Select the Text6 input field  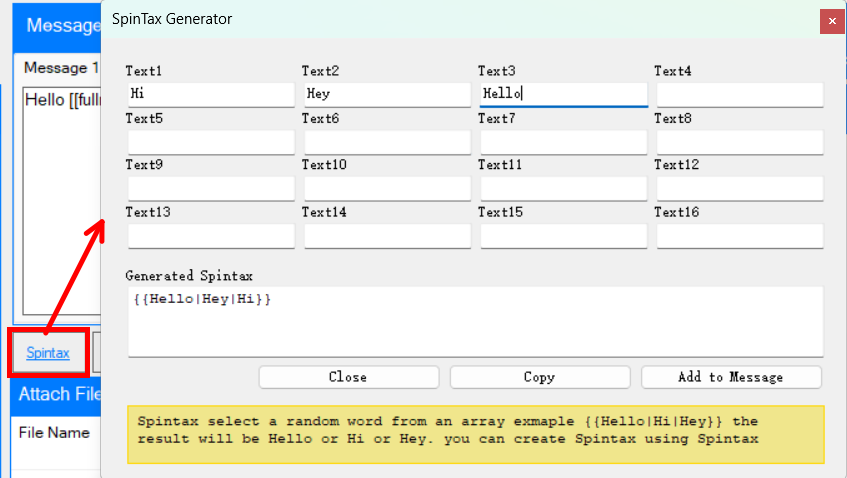(x=387, y=142)
